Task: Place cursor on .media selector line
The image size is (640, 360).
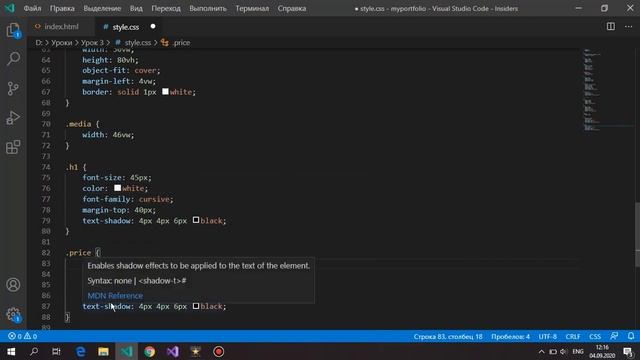Action: click(x=82, y=124)
